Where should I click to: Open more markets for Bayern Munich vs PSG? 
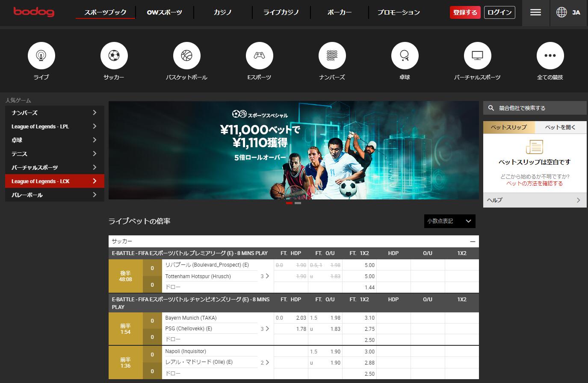click(265, 329)
